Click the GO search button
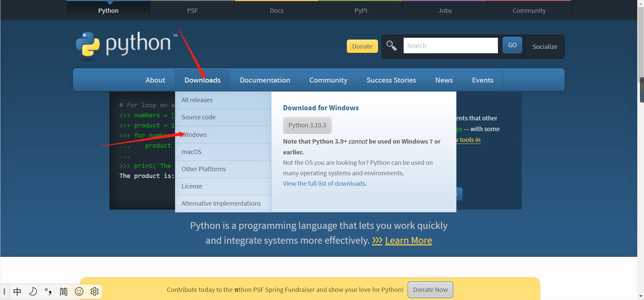 512,45
